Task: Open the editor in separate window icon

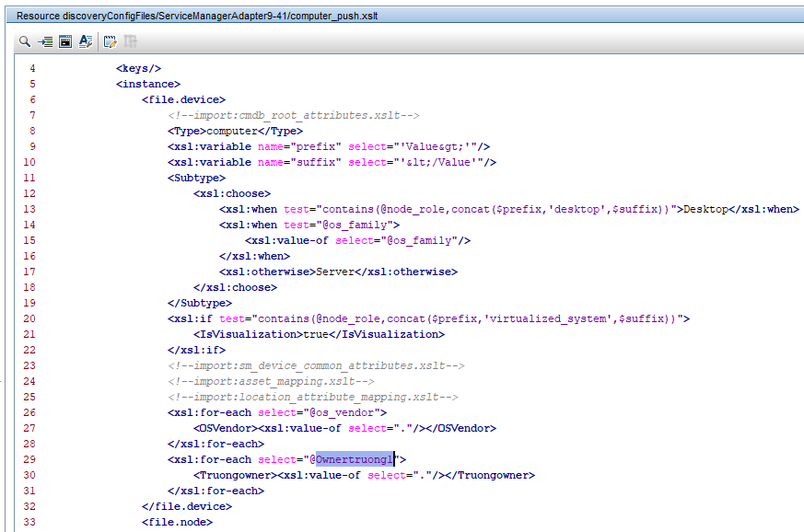Action: (64, 41)
